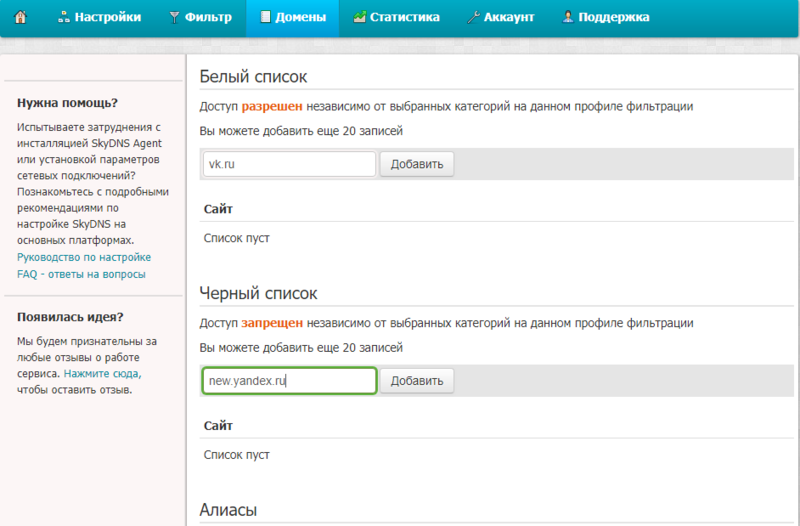Click the page icon beside Домены

[265, 17]
